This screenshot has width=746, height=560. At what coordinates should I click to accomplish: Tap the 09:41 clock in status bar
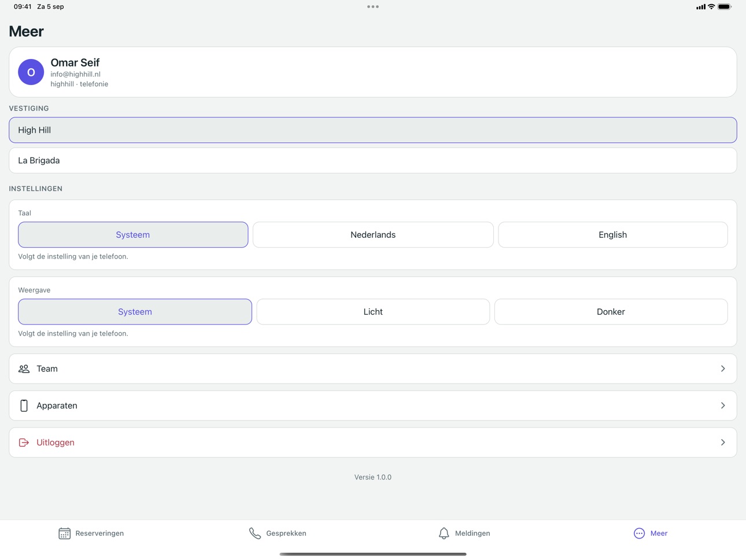[x=23, y=7]
